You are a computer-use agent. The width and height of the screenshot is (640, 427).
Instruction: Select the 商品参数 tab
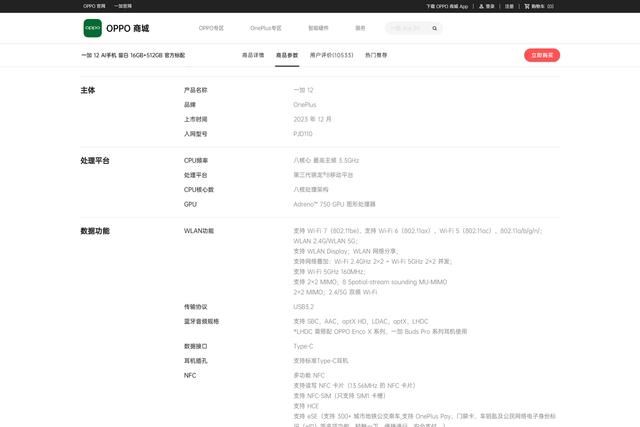tap(287, 55)
